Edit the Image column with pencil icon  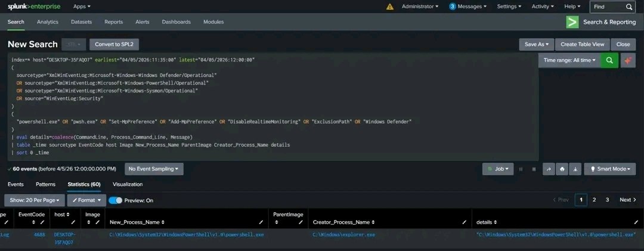(97, 222)
